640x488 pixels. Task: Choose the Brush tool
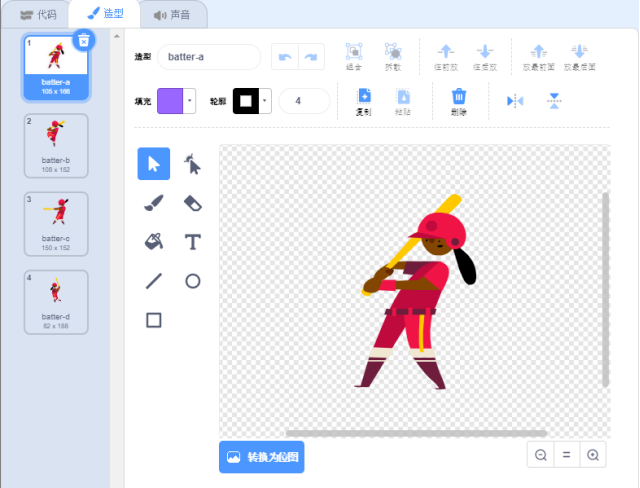click(154, 203)
